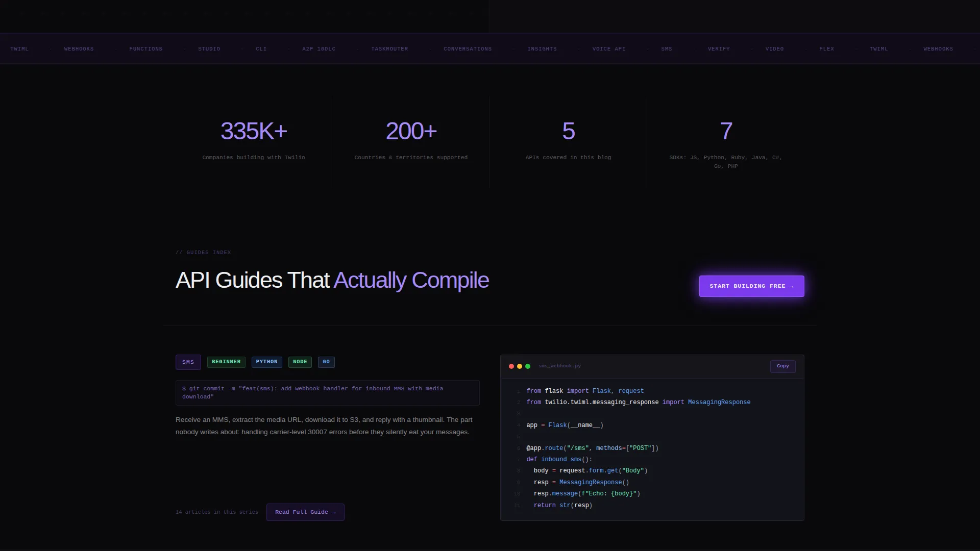The image size is (980, 551).
Task: Click the 'resp.message(f"Echo: {body}")' line
Action: tap(587, 494)
